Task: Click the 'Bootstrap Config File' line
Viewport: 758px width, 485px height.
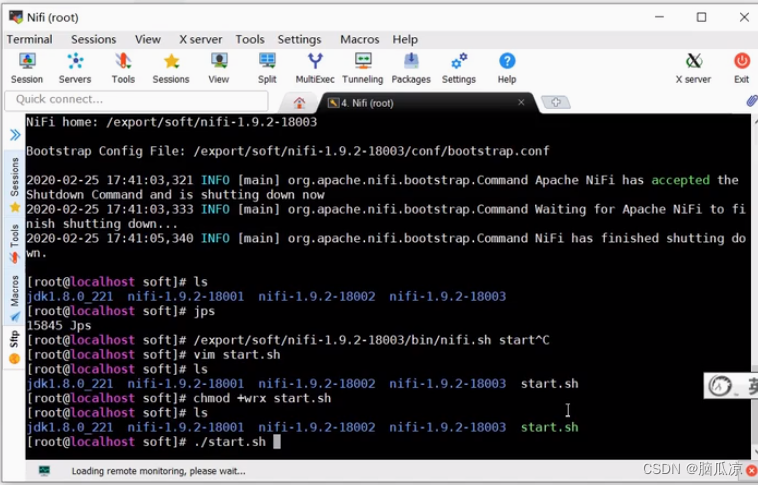Action: tap(288, 151)
